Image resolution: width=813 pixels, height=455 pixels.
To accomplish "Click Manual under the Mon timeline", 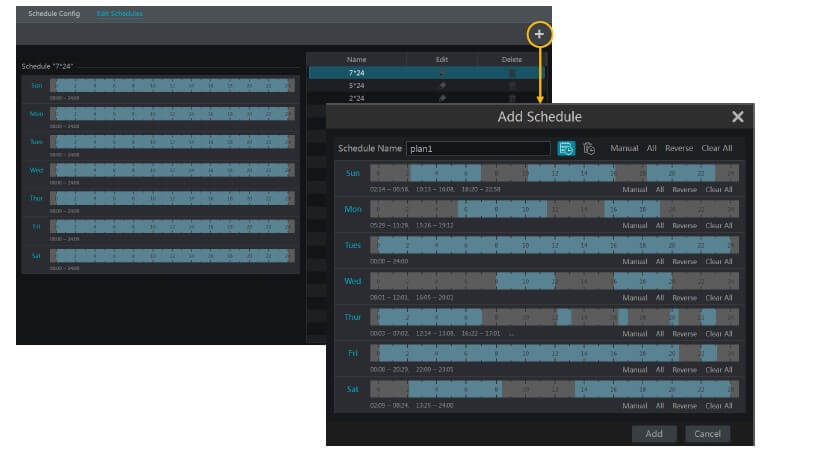I will (635, 225).
